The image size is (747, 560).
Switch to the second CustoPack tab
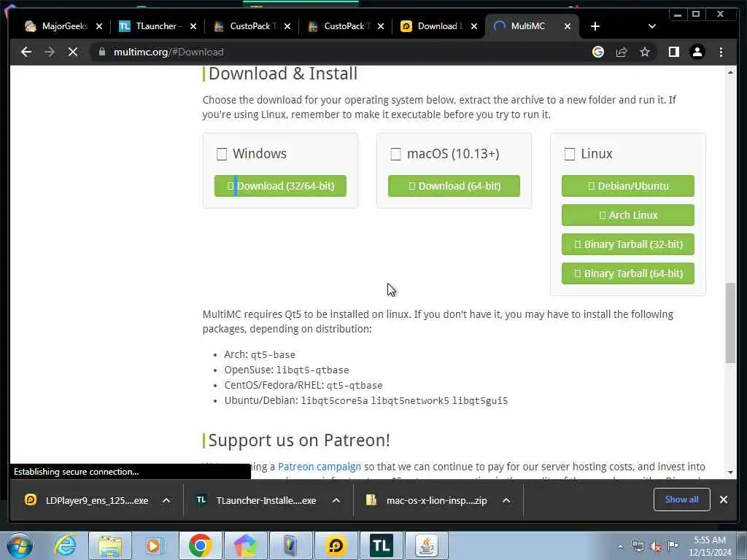[x=345, y=26]
